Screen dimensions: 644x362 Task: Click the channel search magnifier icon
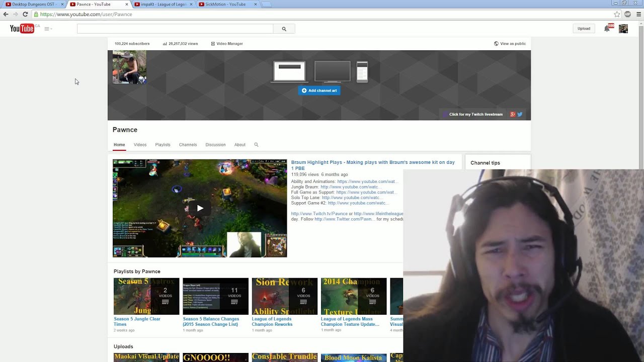tap(256, 145)
